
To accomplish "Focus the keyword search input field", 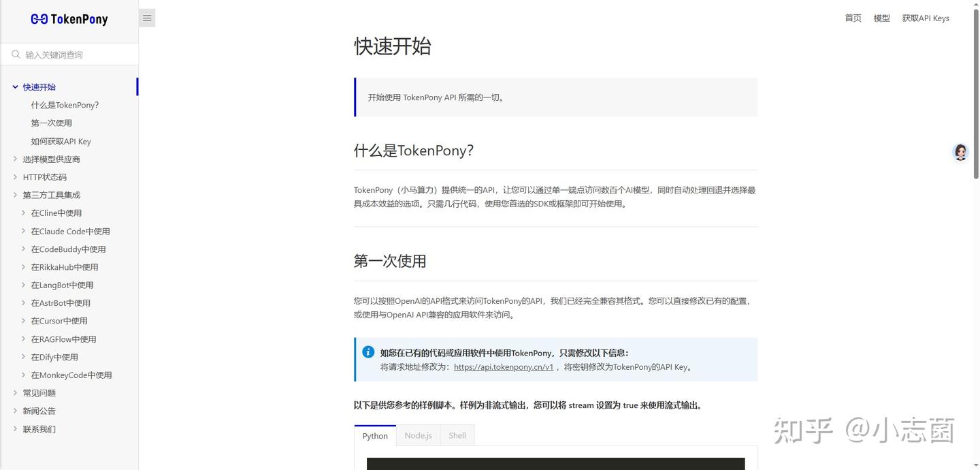I will pyautogui.click(x=69, y=54).
